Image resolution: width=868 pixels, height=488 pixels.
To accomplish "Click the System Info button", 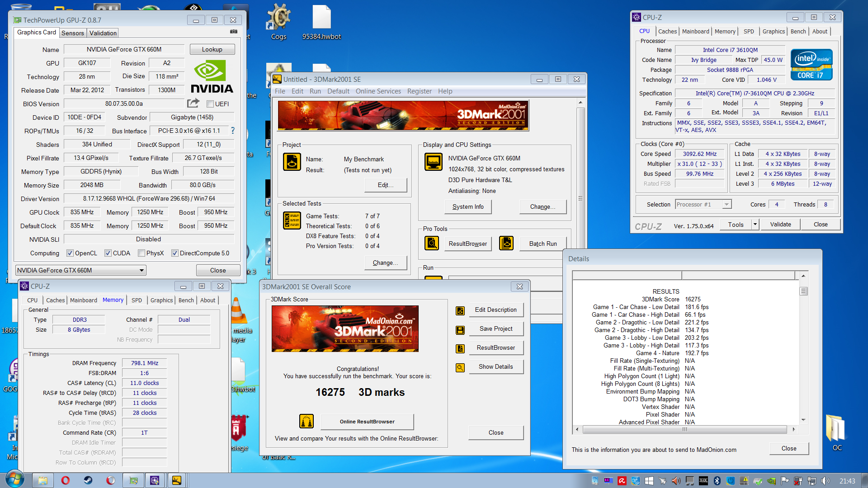I will (468, 206).
